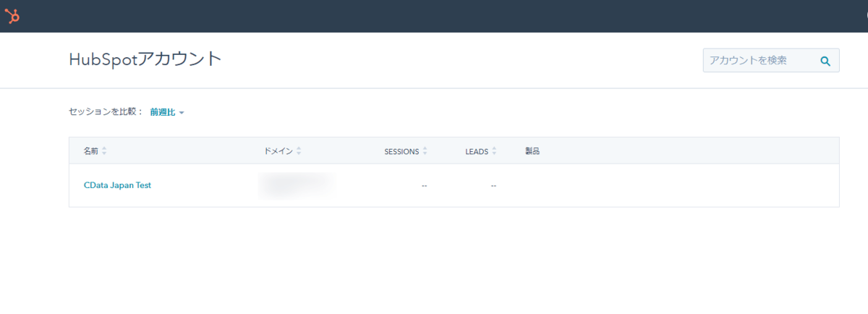Click the 製品 column header
The image size is (868, 314).
[532, 151]
